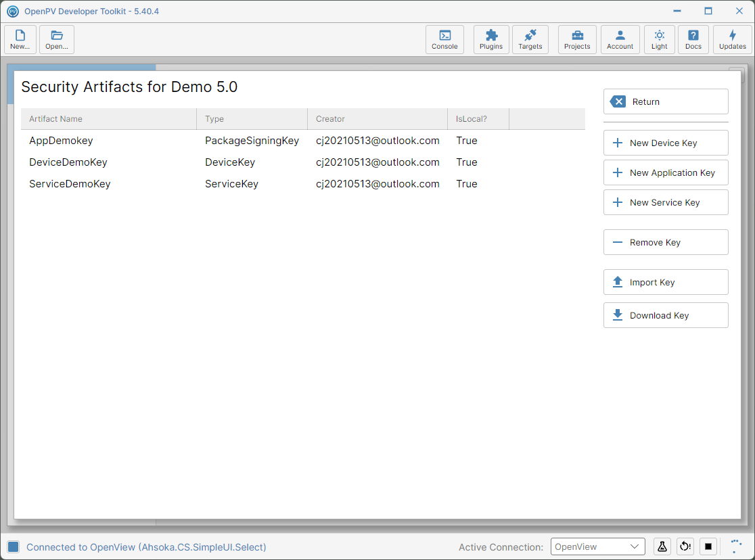Image resolution: width=755 pixels, height=560 pixels.
Task: Click the restart connection icon in the status bar
Action: 685,546
